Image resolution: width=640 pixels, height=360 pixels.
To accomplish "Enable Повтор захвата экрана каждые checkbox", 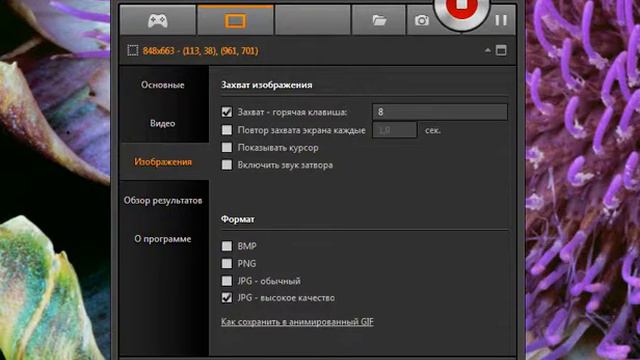I will coord(227,130).
